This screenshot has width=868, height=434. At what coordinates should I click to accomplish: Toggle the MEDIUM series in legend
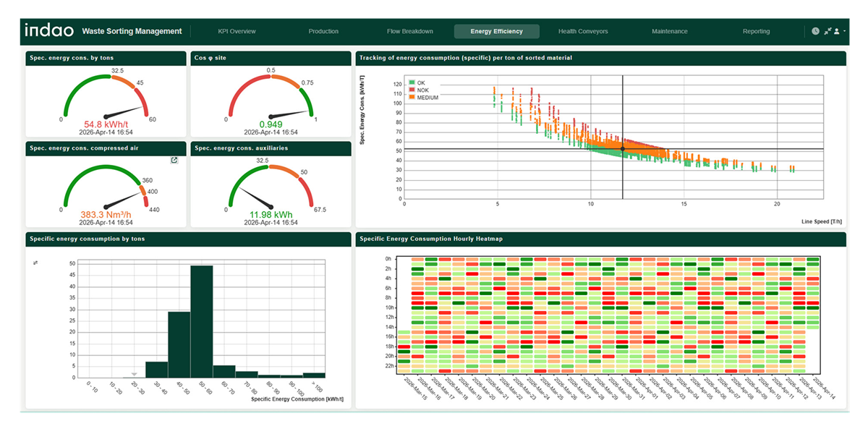tap(427, 97)
